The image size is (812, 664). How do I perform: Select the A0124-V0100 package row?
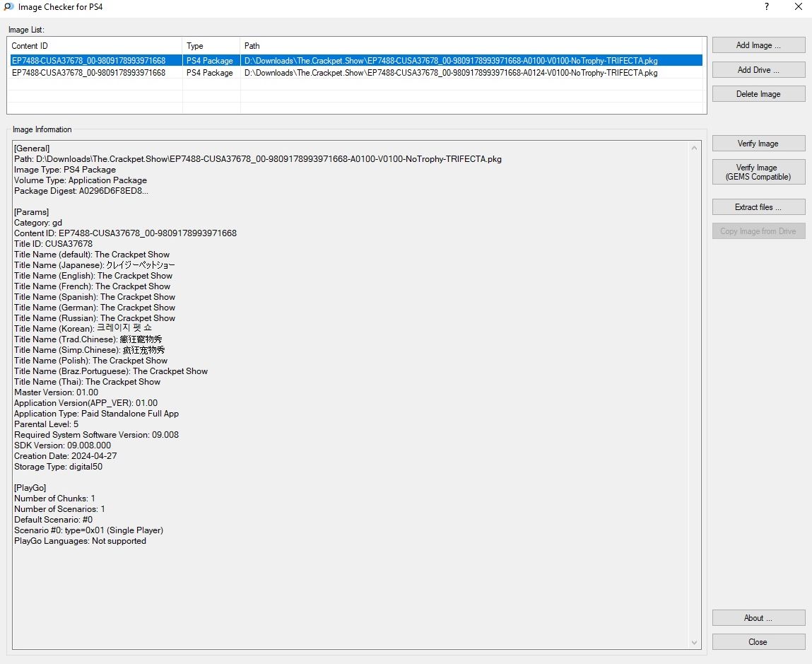pyautogui.click(x=355, y=73)
